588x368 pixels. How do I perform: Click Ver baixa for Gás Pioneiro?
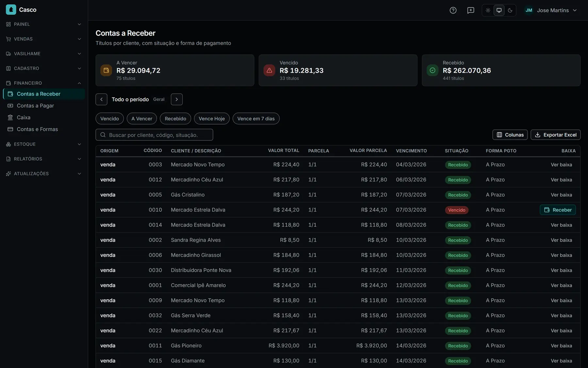pyautogui.click(x=562, y=346)
